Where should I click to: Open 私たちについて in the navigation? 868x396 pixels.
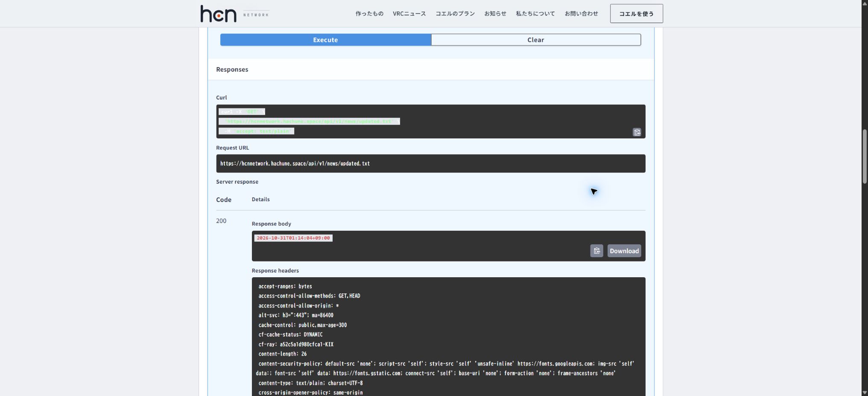[535, 14]
